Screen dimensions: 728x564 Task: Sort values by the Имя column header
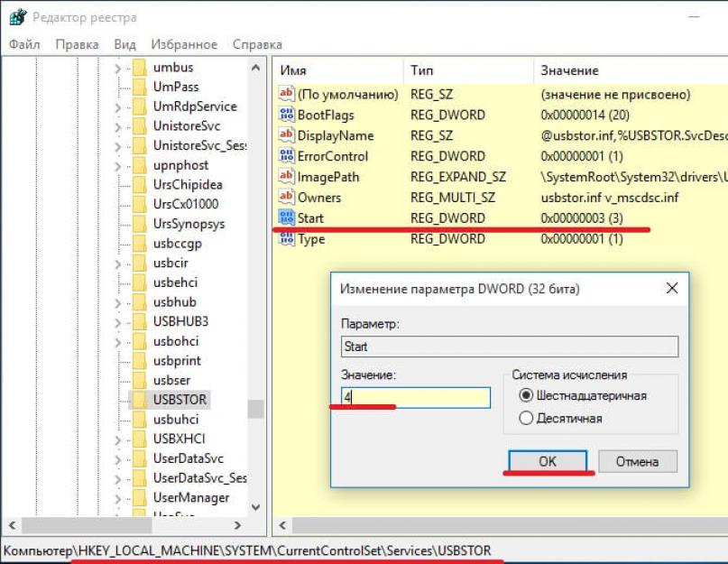click(x=338, y=70)
